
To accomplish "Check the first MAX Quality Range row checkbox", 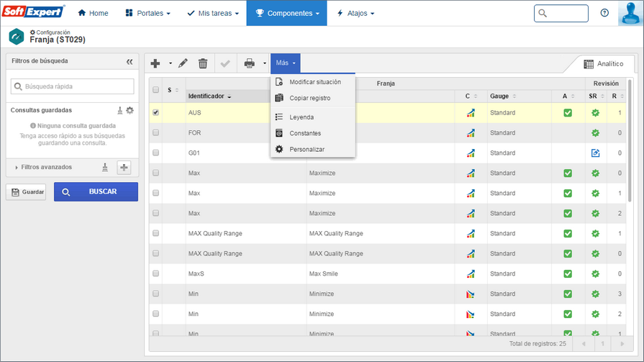I will point(155,233).
